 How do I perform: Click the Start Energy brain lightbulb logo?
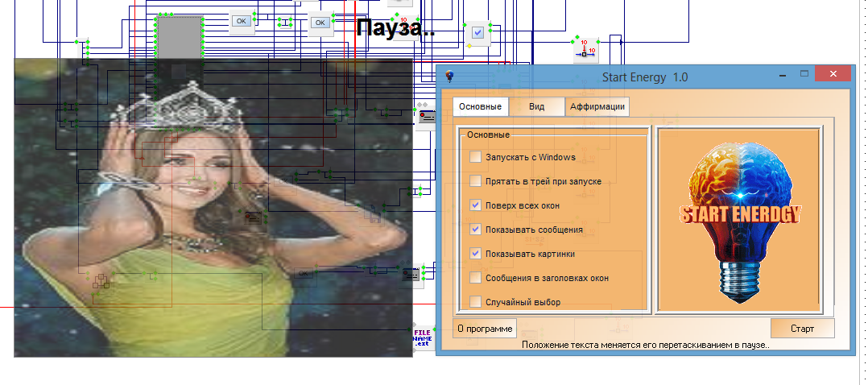pyautogui.click(x=738, y=217)
